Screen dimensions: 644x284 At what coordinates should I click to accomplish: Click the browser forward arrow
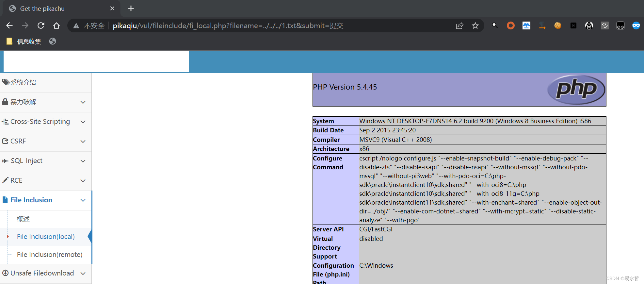click(x=25, y=25)
